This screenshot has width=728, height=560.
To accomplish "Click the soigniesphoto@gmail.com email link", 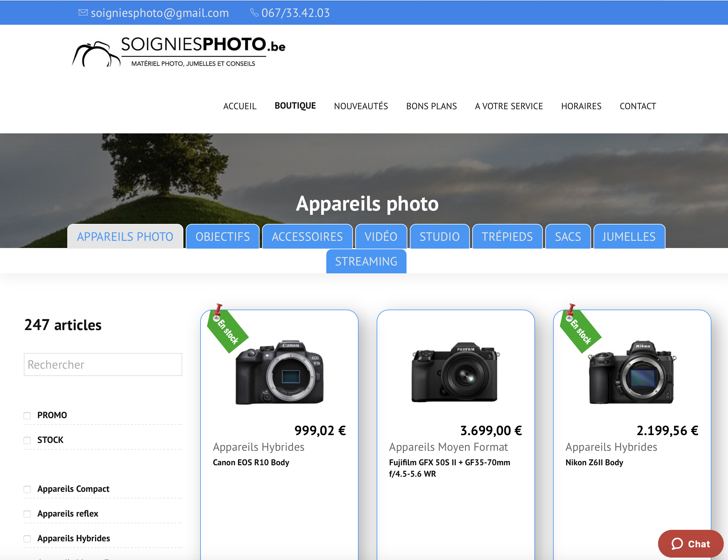I will pyautogui.click(x=160, y=13).
